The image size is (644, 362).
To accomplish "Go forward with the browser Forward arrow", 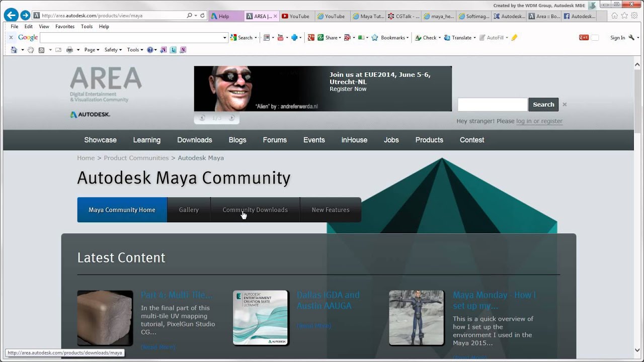I will coord(25,16).
